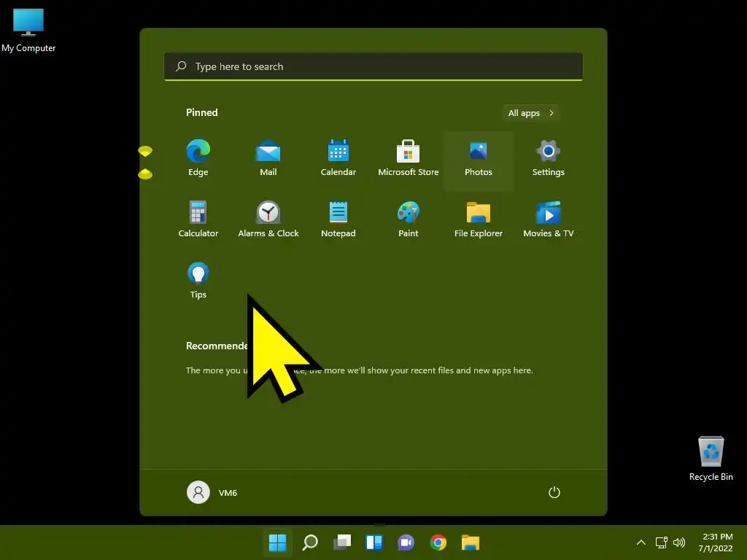Image resolution: width=747 pixels, height=560 pixels.
Task: Select the Recycle Bin desktop icon
Action: coord(711,459)
